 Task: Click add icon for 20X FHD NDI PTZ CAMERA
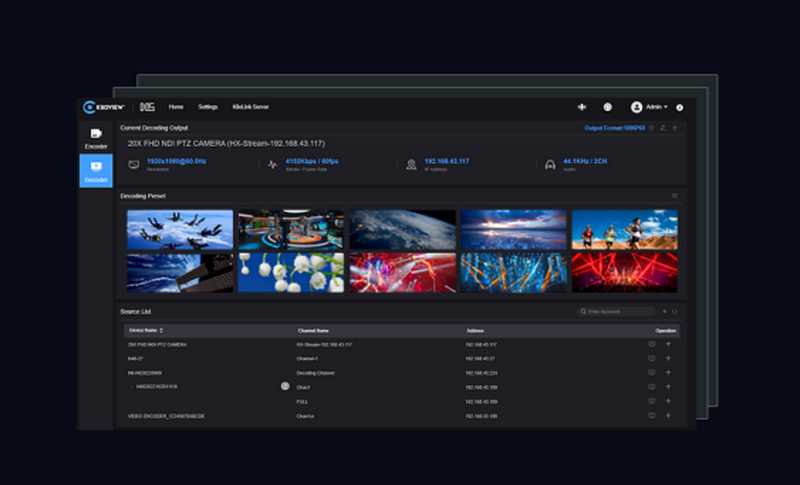[667, 344]
